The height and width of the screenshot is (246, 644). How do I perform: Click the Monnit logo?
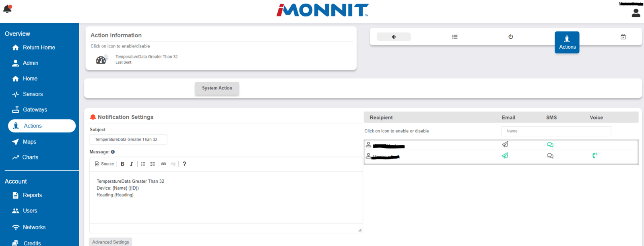tap(322, 10)
